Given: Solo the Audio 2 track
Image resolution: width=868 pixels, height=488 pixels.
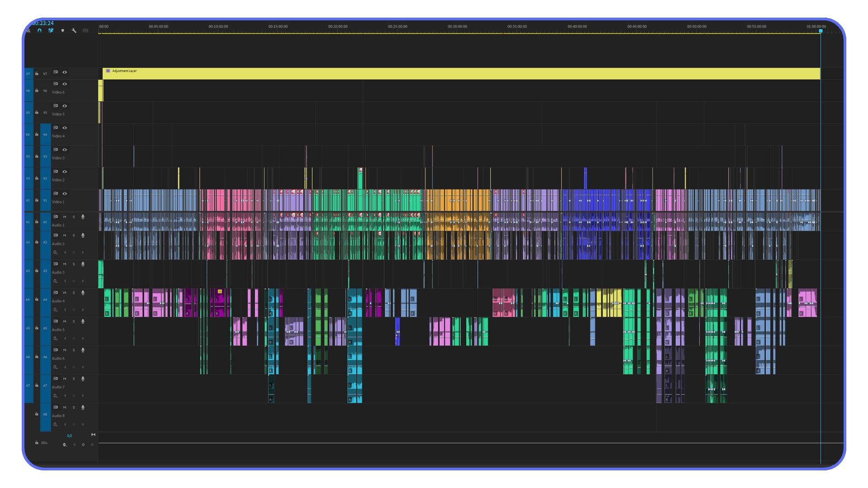Looking at the screenshot, I should [74, 235].
